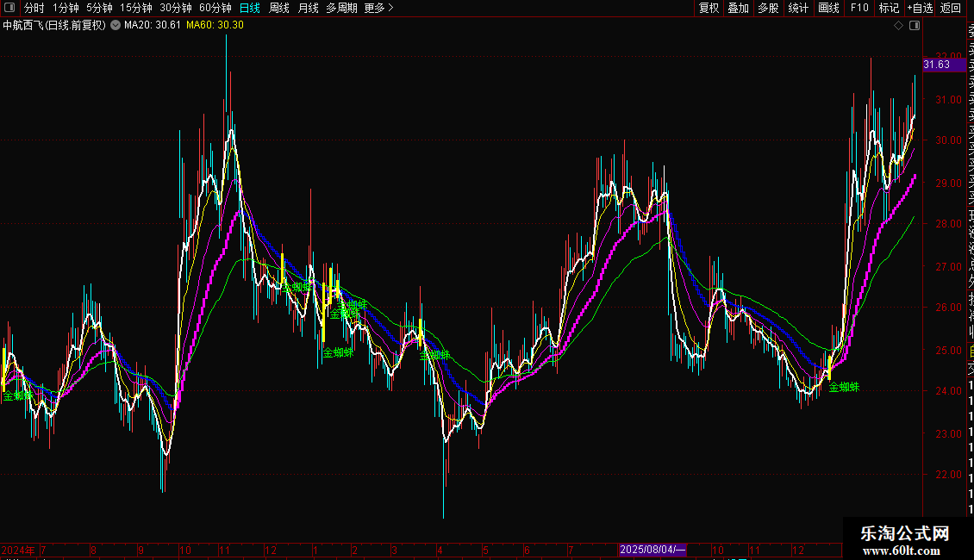This screenshot has width=974, height=560.
Task: Click the 31.63 current price label
Action: click(943, 65)
